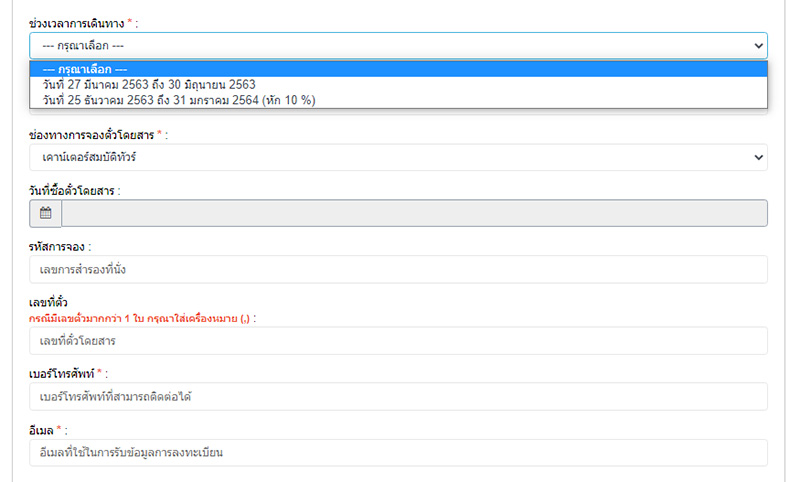The height and width of the screenshot is (482, 800).
Task: Focus the อีเมล email input field
Action: tap(398, 452)
